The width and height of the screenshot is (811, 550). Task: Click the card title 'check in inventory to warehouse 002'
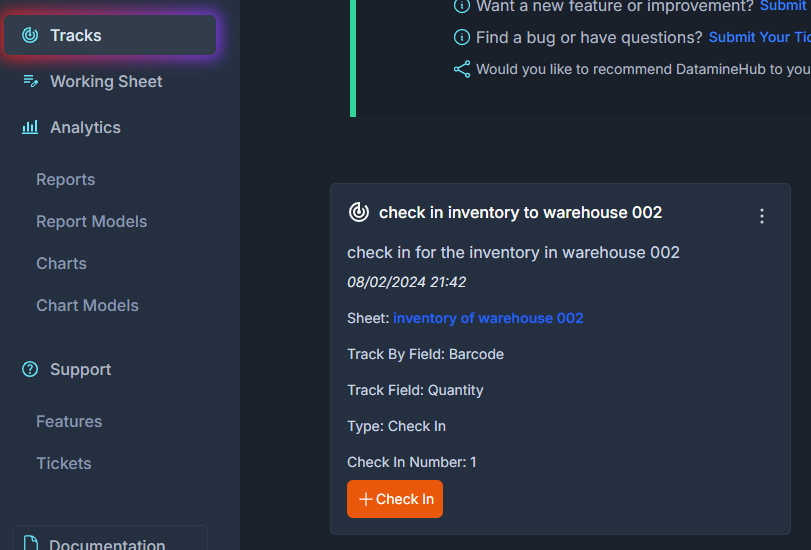(x=520, y=213)
